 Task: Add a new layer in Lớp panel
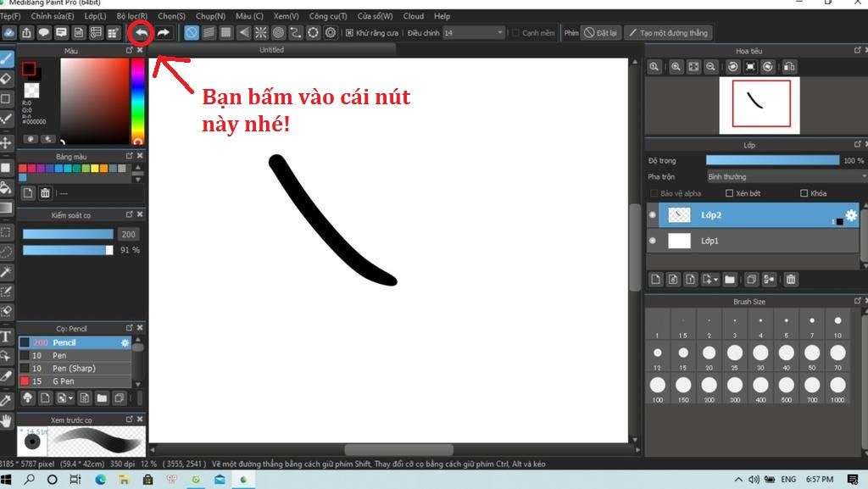click(x=656, y=280)
